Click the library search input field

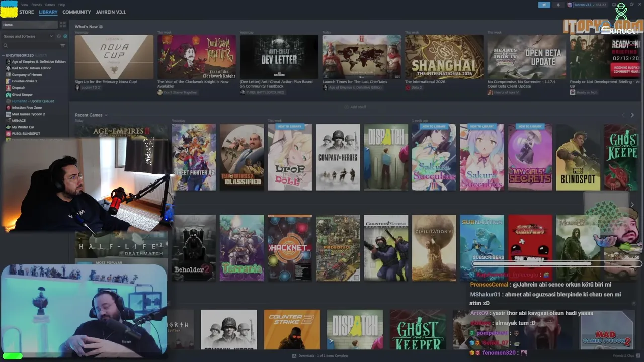[x=33, y=46]
